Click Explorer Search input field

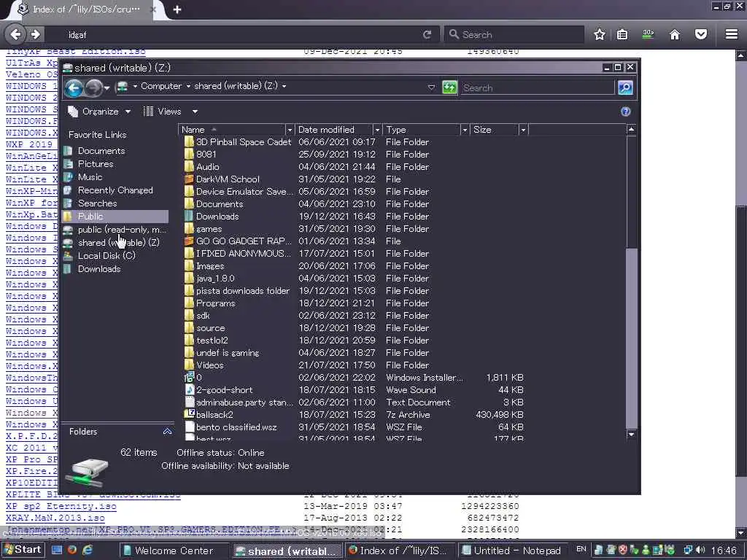click(538, 87)
